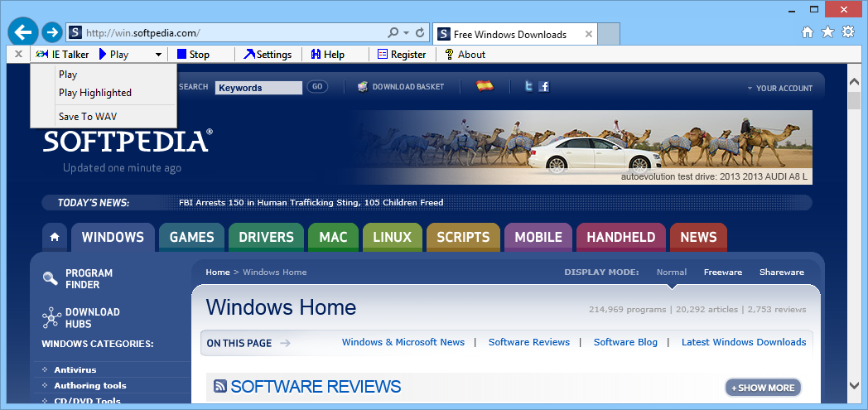Open Softpedia Facebook icon
The height and width of the screenshot is (410, 868).
543,86
